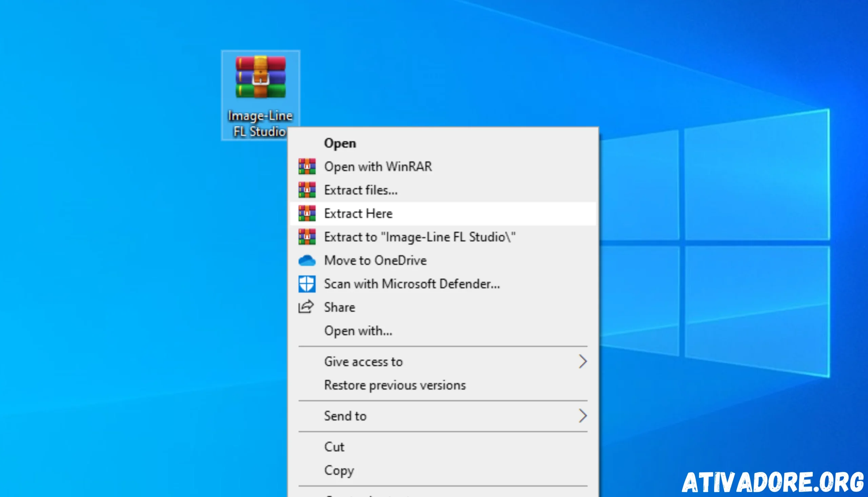The height and width of the screenshot is (497, 868).
Task: Click the Microsoft Defender shield icon
Action: tap(307, 284)
